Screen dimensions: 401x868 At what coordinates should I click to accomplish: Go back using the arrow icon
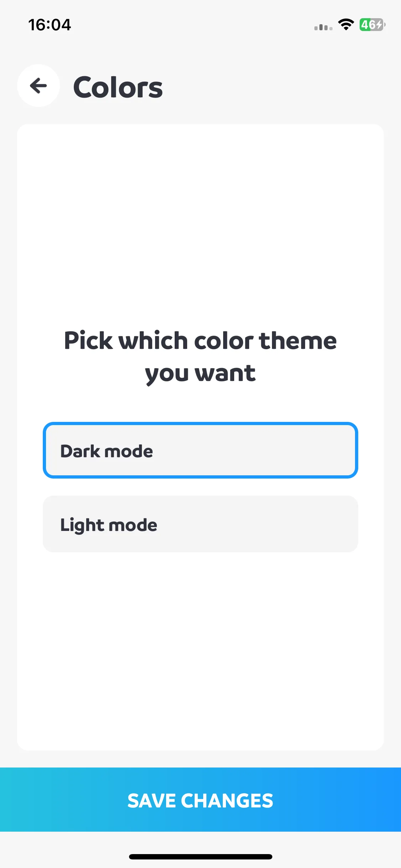pos(38,86)
